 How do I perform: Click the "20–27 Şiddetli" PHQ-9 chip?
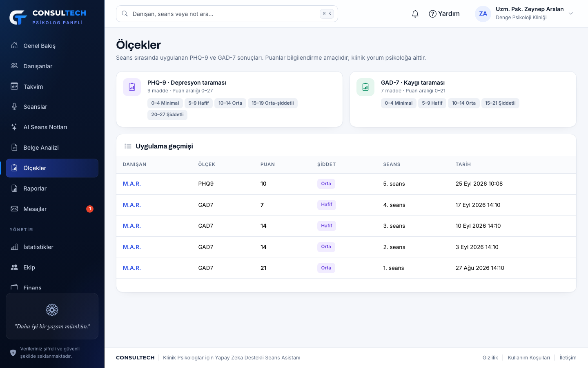click(x=167, y=114)
